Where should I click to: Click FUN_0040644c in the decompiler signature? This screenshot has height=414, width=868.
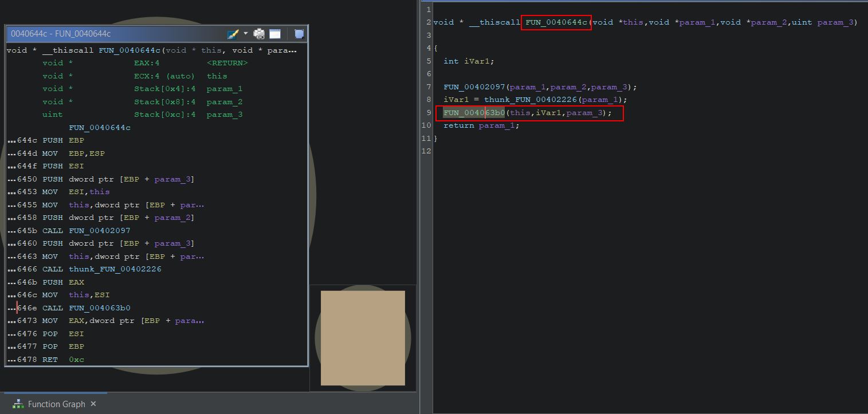(x=556, y=22)
